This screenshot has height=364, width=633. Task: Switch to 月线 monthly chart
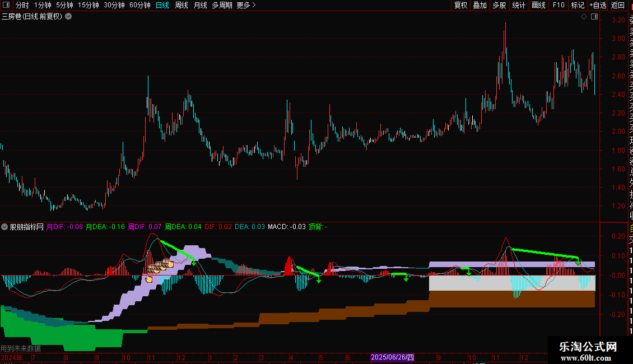click(200, 5)
